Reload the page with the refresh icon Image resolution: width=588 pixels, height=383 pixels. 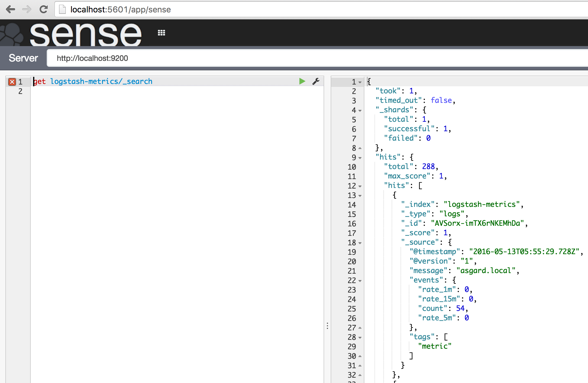tap(43, 9)
